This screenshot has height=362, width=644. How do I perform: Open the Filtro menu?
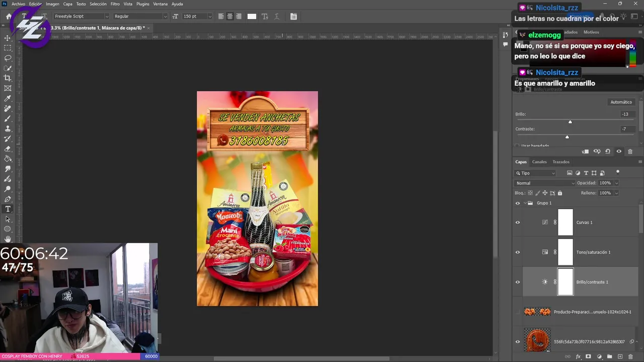[x=115, y=4]
